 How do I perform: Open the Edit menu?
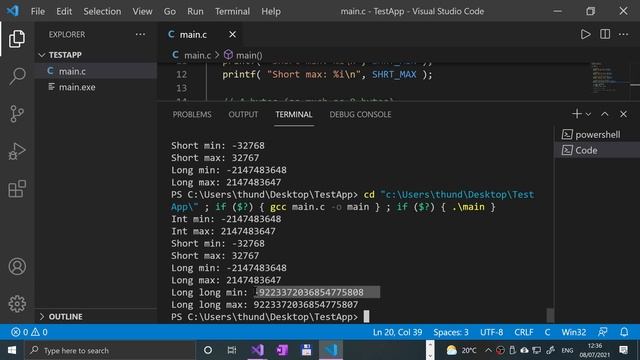64,11
